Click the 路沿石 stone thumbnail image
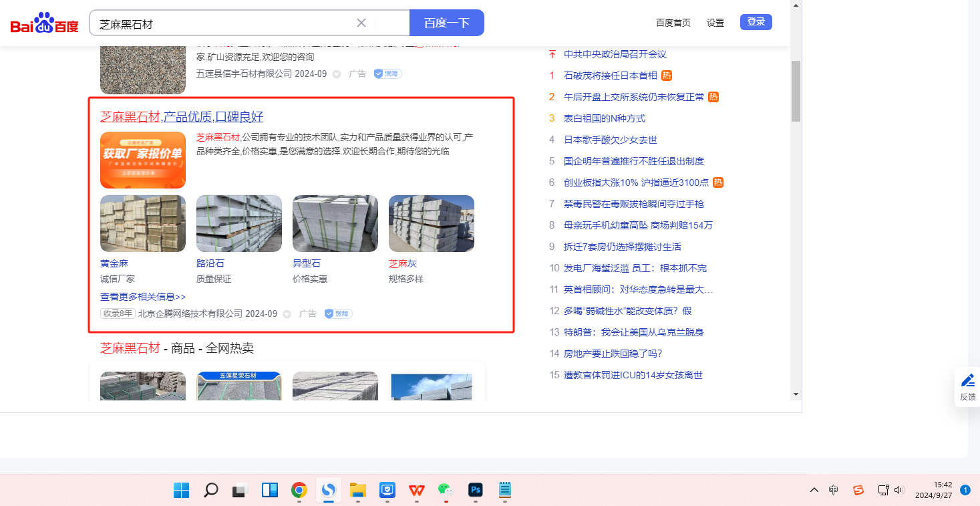The width and height of the screenshot is (980, 506). click(x=239, y=223)
